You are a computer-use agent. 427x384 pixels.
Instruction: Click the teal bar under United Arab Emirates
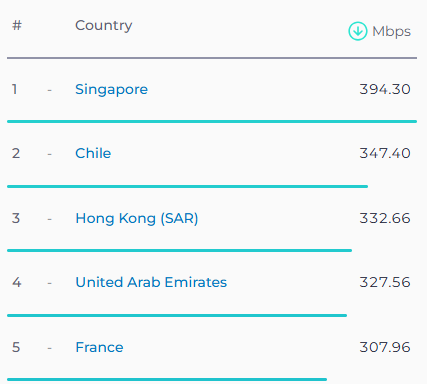(177, 315)
